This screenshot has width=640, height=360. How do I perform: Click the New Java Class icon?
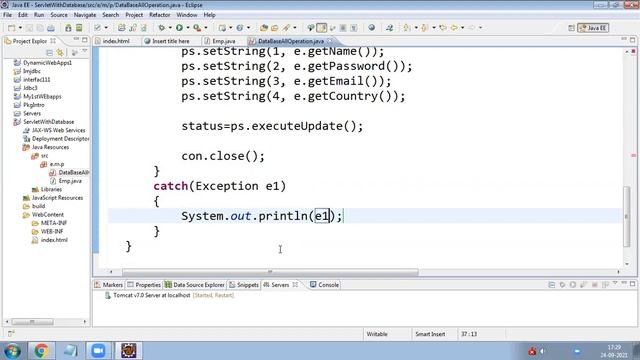tap(240, 28)
